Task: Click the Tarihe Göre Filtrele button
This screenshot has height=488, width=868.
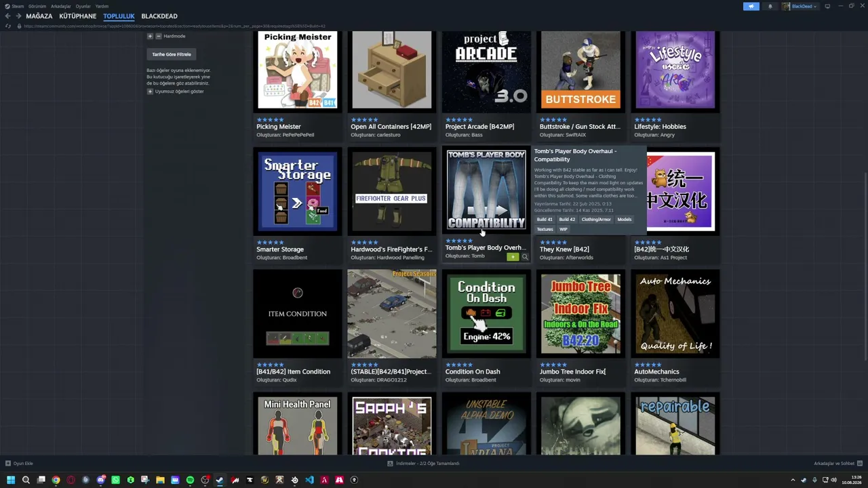Action: tap(172, 54)
